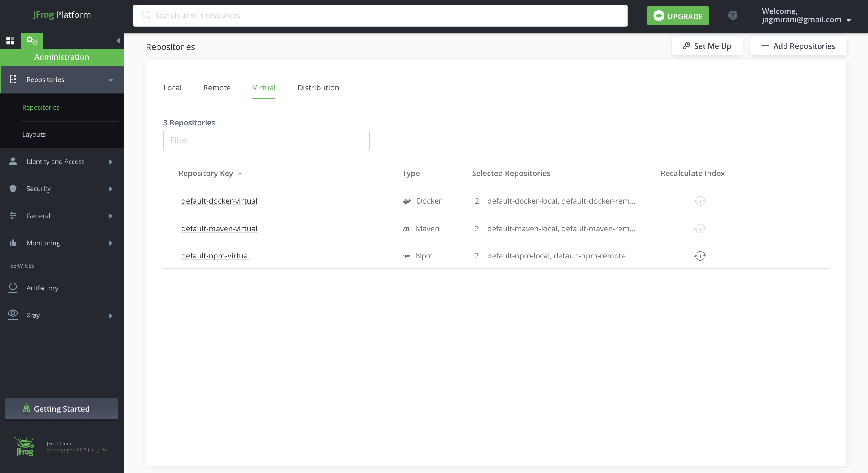Open the Distribution tab

(x=318, y=88)
